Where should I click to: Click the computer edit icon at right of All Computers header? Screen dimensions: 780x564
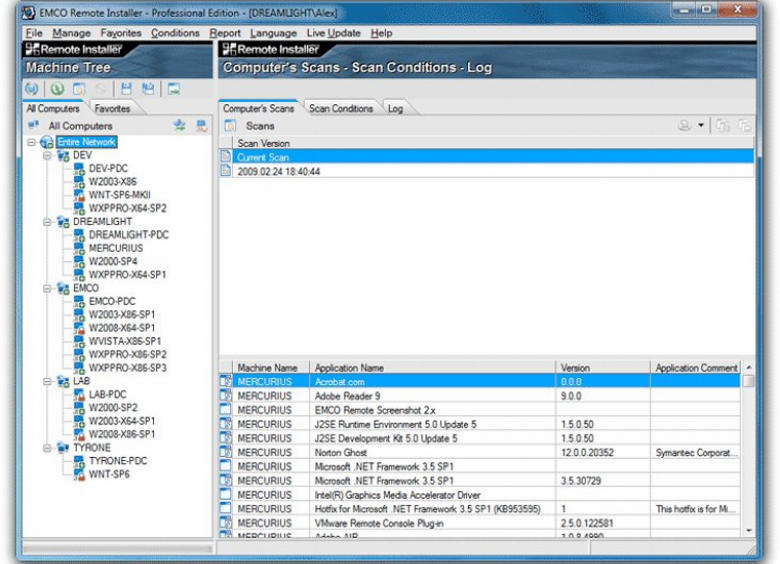(201, 125)
